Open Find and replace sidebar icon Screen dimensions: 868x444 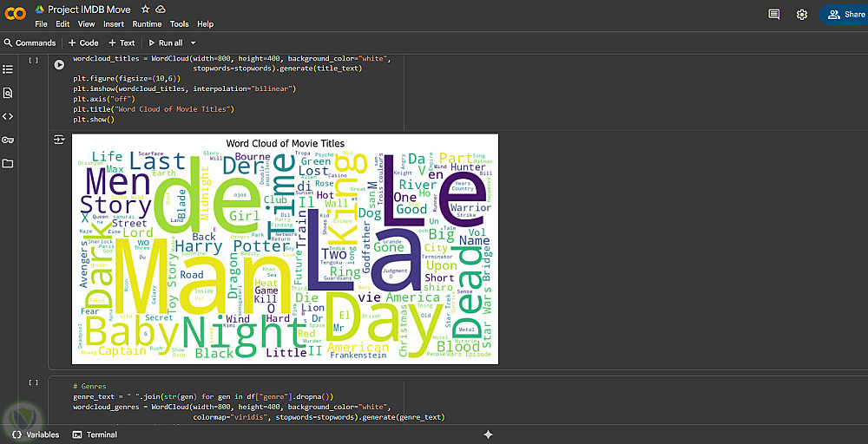point(7,93)
